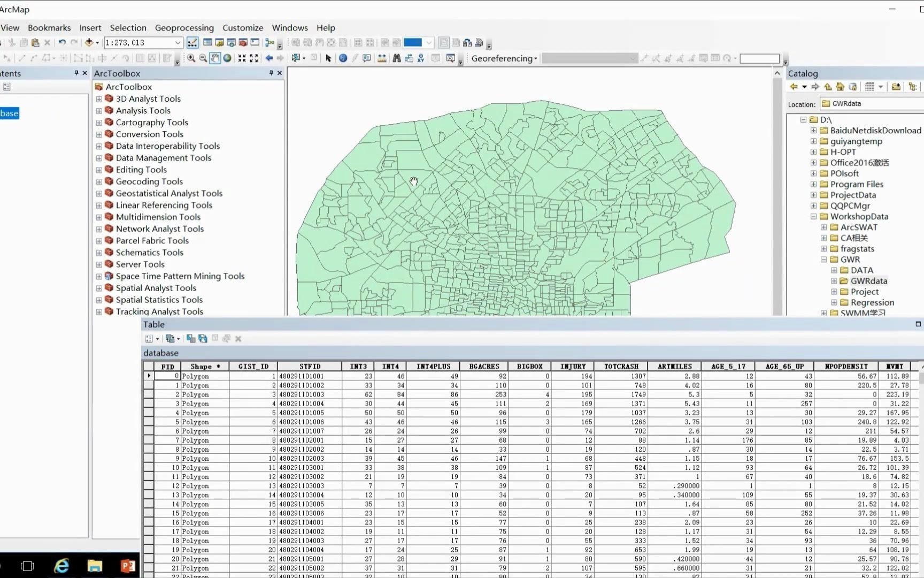Open the Customize menu

point(243,28)
